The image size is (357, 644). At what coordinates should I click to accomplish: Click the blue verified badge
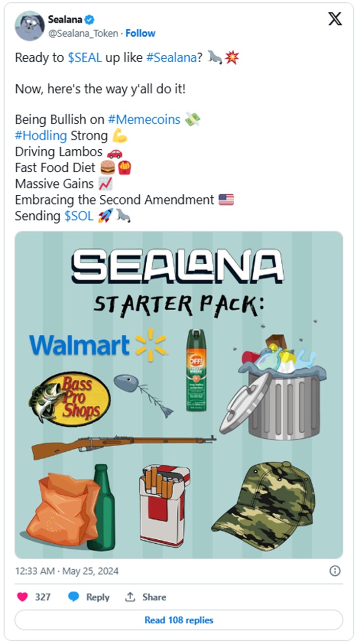(90, 20)
